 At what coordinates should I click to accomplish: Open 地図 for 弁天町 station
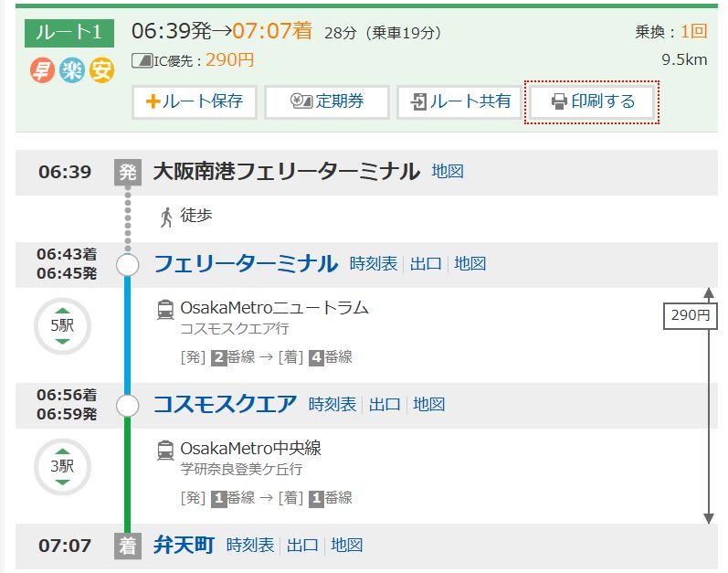point(347,546)
